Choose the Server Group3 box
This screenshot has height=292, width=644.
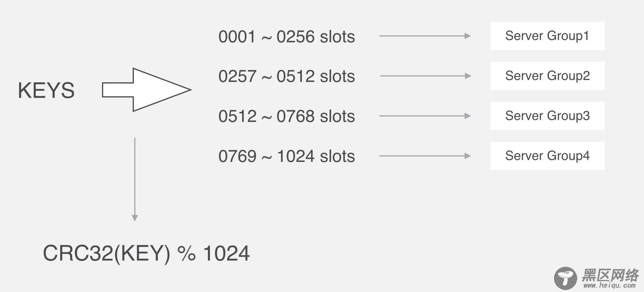tap(547, 116)
